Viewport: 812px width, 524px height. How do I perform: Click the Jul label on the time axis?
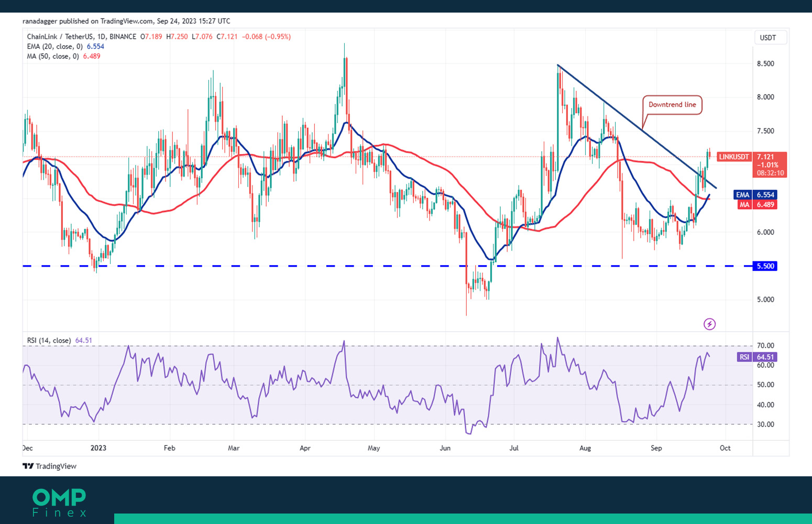[514, 449]
